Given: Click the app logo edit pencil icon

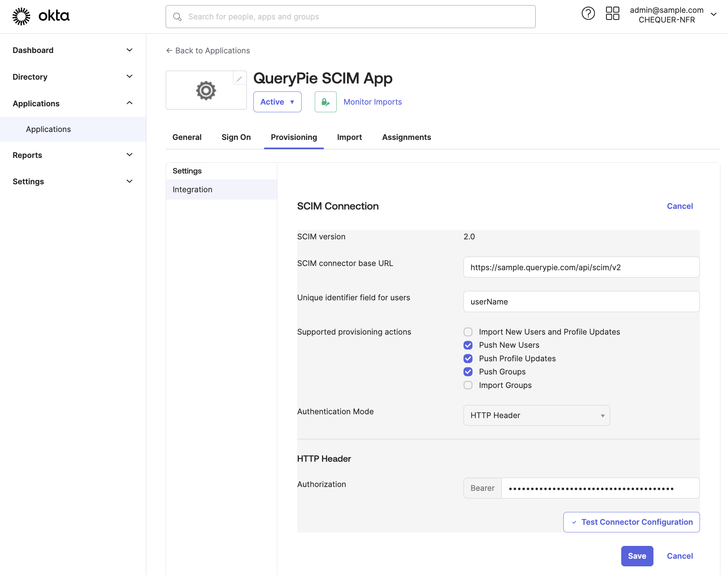Looking at the screenshot, I should tap(239, 79).
